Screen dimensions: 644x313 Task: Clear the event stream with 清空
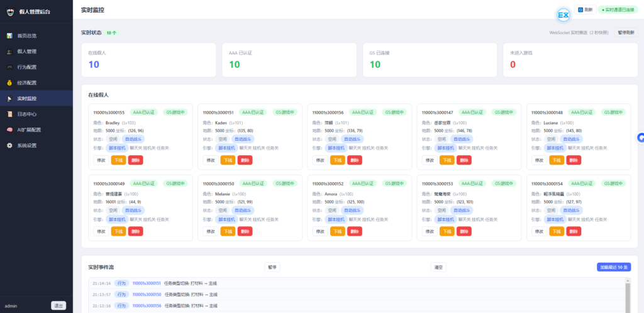click(x=438, y=267)
